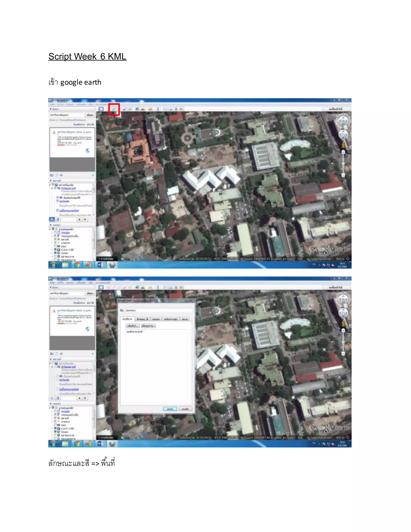Select Add Polygon tool in first screenshot toolbar
The width and height of the screenshot is (411, 532).
pyautogui.click(x=114, y=109)
